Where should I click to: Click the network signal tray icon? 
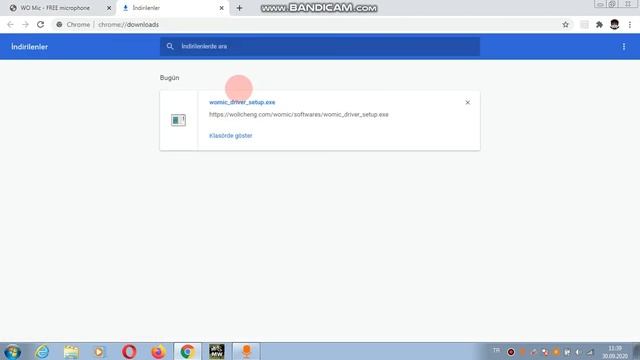point(590,352)
